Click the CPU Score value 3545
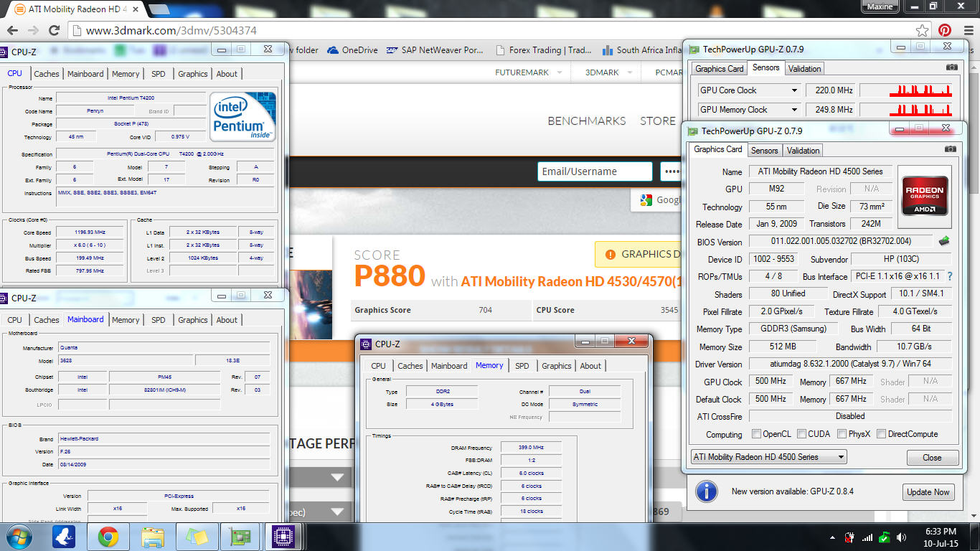 click(669, 310)
